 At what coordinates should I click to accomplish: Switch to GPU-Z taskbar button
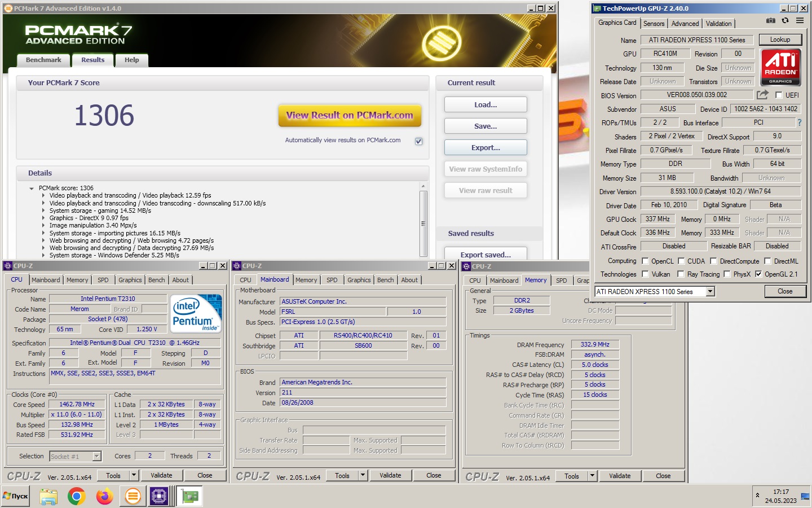(189, 496)
